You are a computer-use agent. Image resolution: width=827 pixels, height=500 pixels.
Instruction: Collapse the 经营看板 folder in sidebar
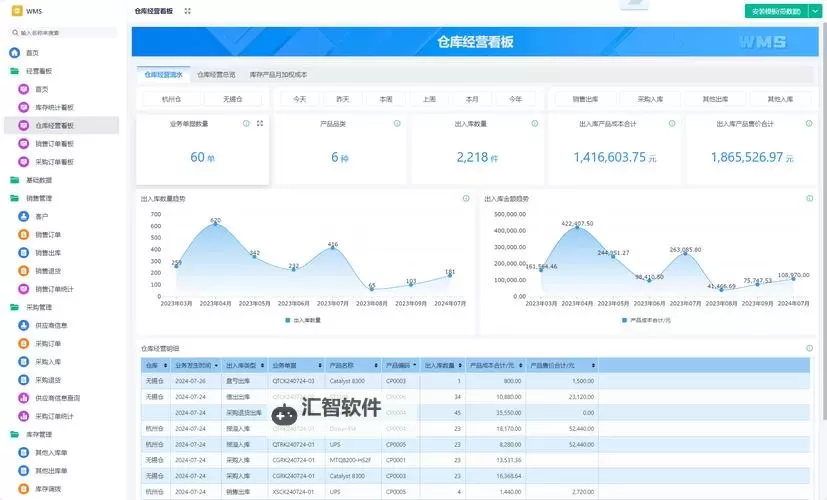15,71
